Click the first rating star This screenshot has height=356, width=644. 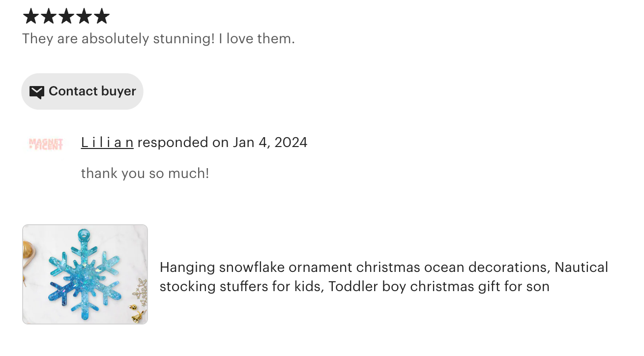(30, 16)
